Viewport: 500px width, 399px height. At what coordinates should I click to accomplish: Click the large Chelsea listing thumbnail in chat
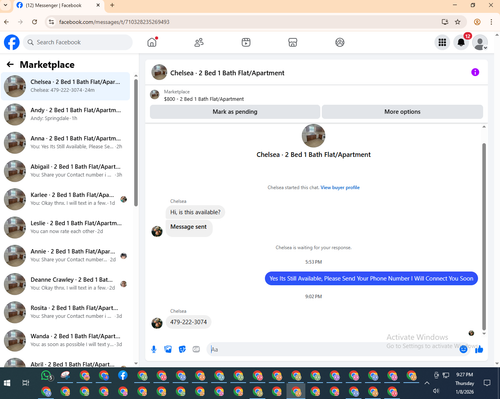pos(313,136)
